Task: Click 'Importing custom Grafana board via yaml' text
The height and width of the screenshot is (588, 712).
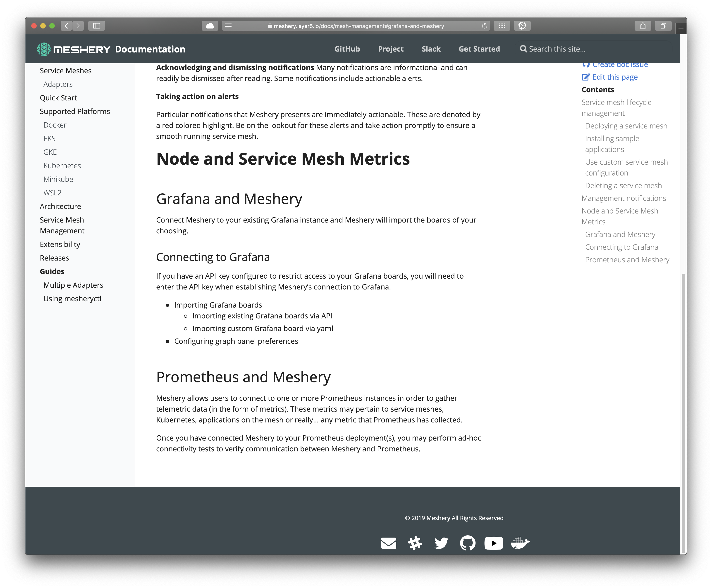Action: pos(263,328)
